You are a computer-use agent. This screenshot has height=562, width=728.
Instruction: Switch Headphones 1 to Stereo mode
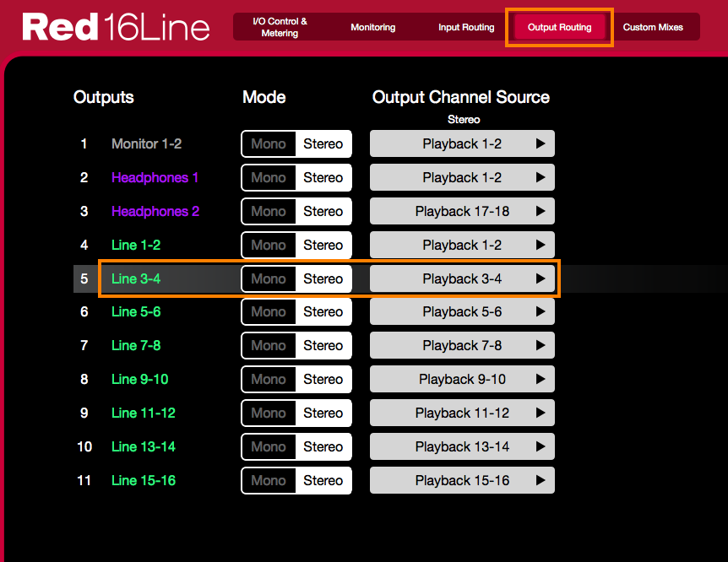(323, 177)
